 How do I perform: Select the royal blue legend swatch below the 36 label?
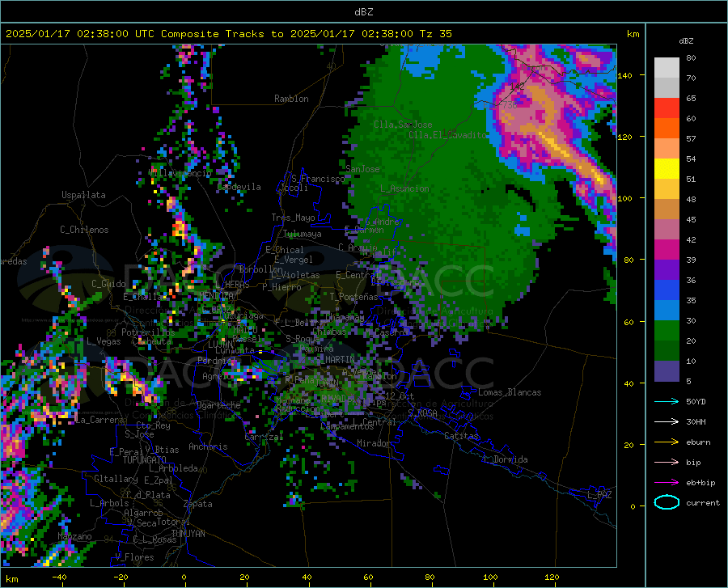coord(667,290)
